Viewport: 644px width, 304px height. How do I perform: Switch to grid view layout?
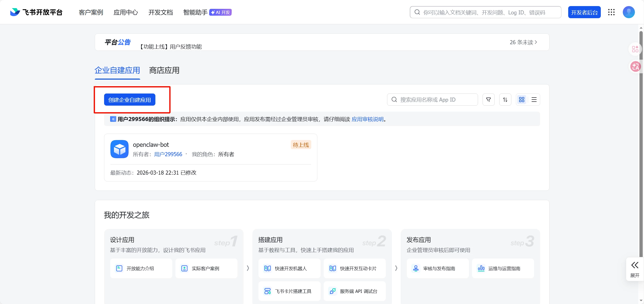522,100
